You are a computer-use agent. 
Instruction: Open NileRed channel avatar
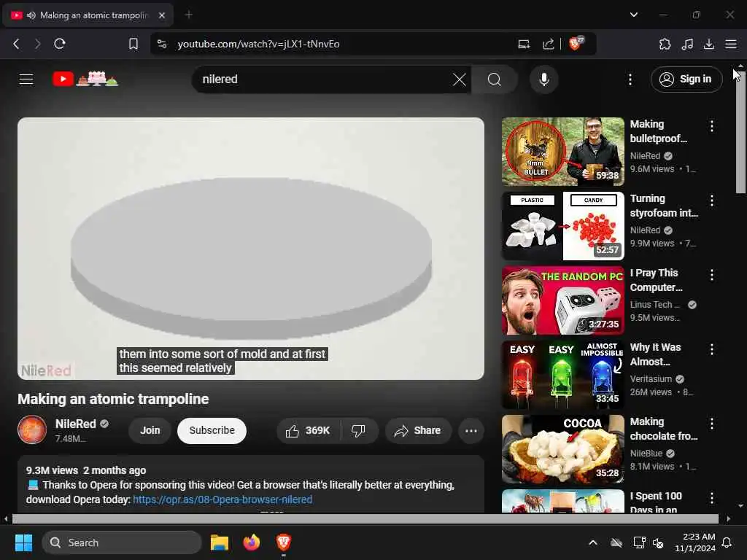click(x=32, y=429)
